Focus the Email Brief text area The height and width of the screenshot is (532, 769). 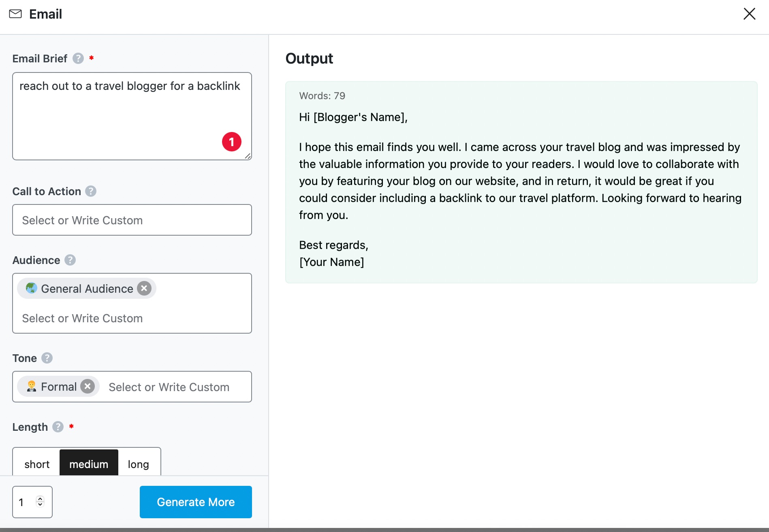132,116
